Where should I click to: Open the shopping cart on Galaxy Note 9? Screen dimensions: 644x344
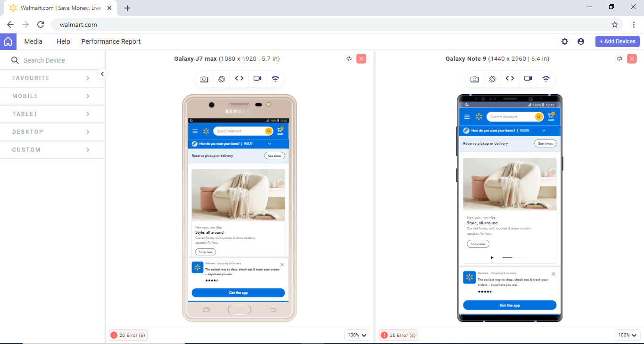(551, 116)
